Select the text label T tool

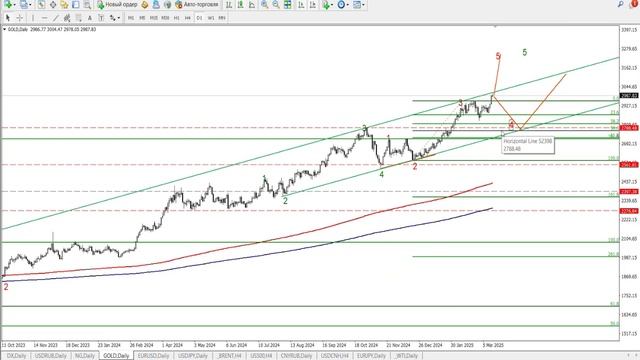101,18
